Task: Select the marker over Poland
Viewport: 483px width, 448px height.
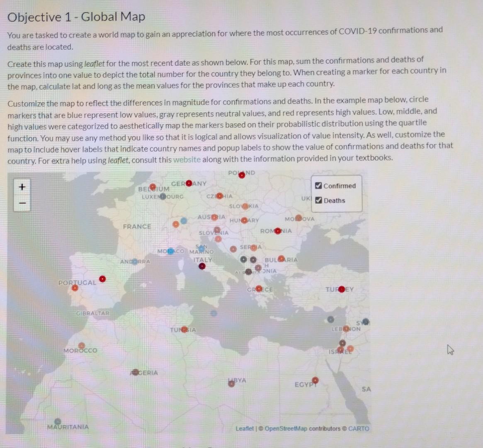Action: [241, 175]
